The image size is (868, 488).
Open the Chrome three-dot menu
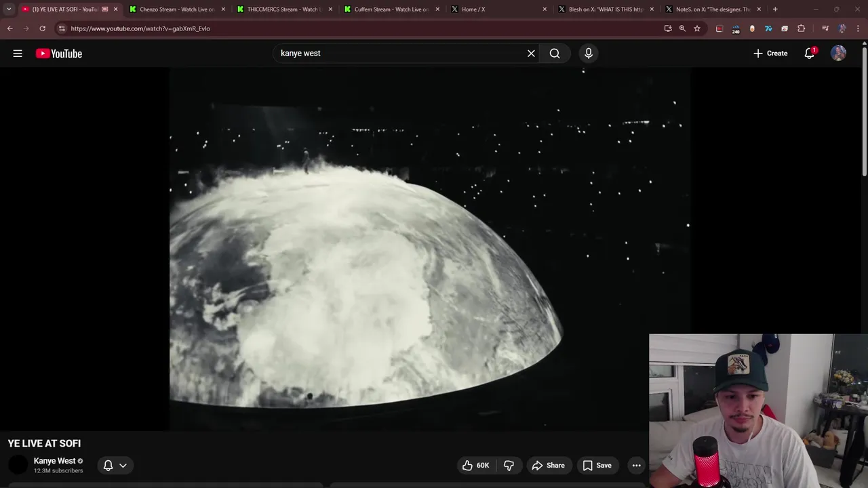coord(858,28)
